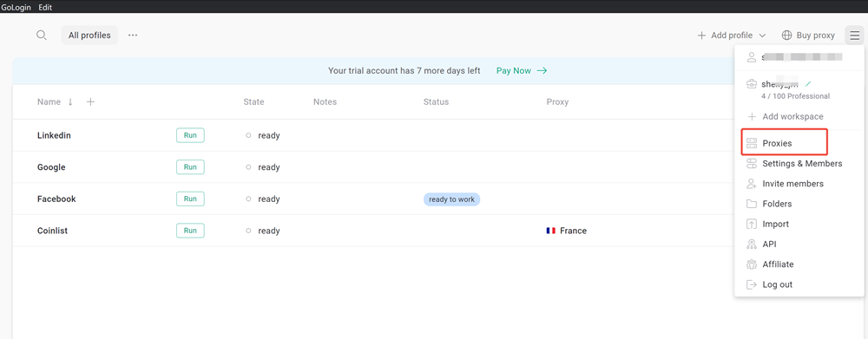Image resolution: width=868 pixels, height=339 pixels.
Task: Click the 'ready to work' status tag
Action: [451, 199]
